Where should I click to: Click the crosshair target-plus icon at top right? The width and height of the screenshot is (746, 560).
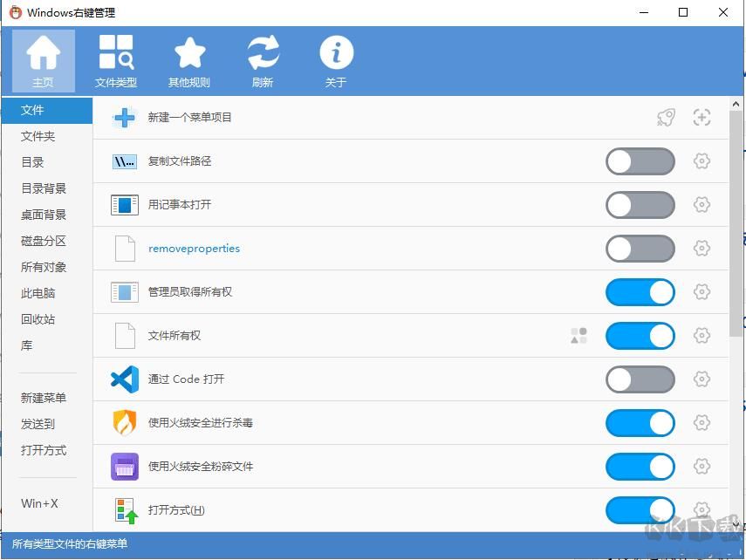pos(702,117)
